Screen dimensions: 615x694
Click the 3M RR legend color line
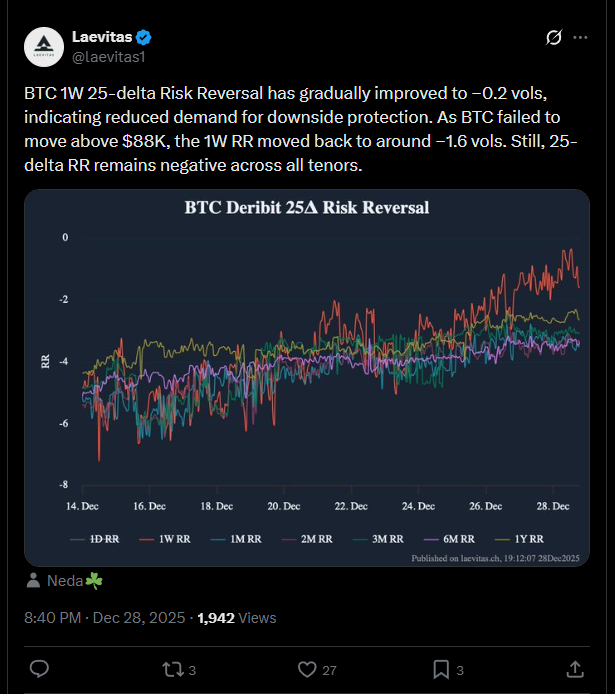(x=360, y=539)
